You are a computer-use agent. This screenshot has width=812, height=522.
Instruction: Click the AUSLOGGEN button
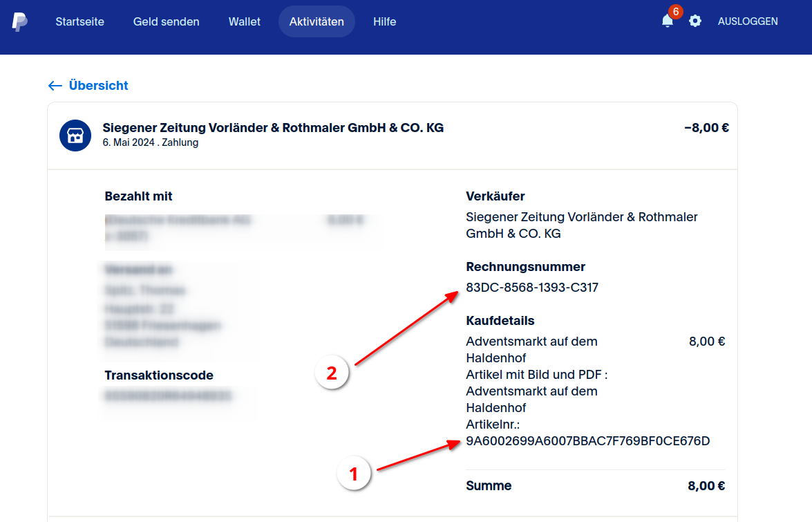pos(748,21)
